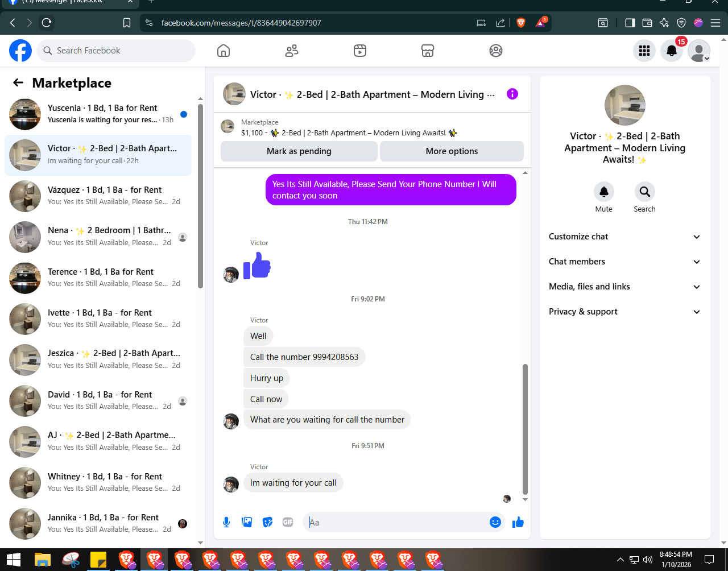This screenshot has width=728, height=571.
Task: Click the back arrow beside Marketplace
Action: tap(18, 83)
